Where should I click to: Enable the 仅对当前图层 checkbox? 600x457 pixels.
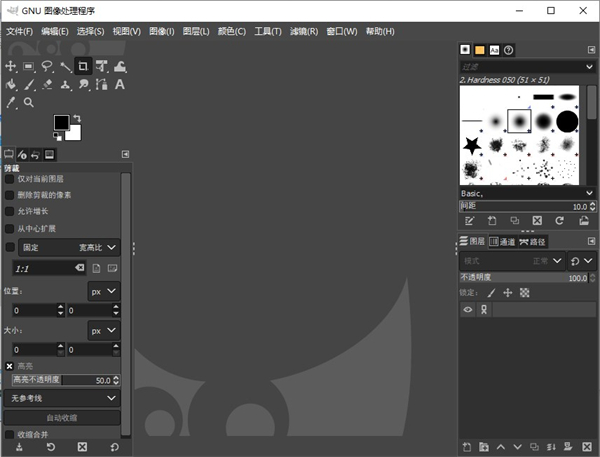[10, 178]
